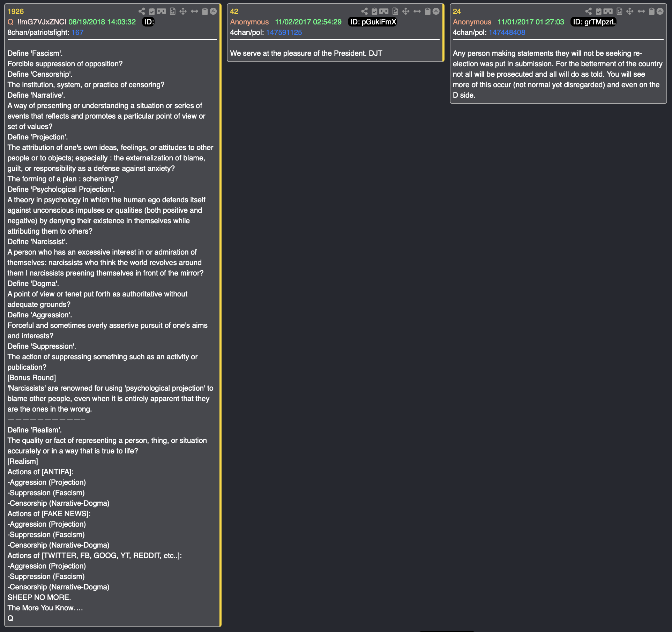Screen dimensions: 672x632
Task: Click the circled up-arrow icon on post 24
Action: click(x=660, y=12)
